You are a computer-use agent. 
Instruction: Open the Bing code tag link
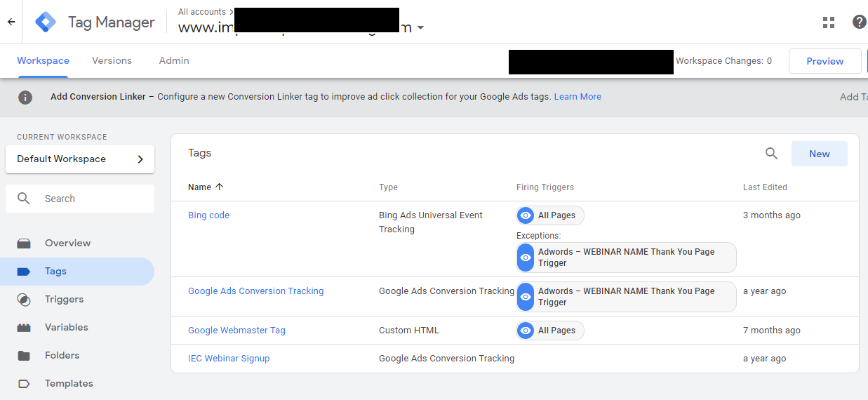tap(208, 215)
